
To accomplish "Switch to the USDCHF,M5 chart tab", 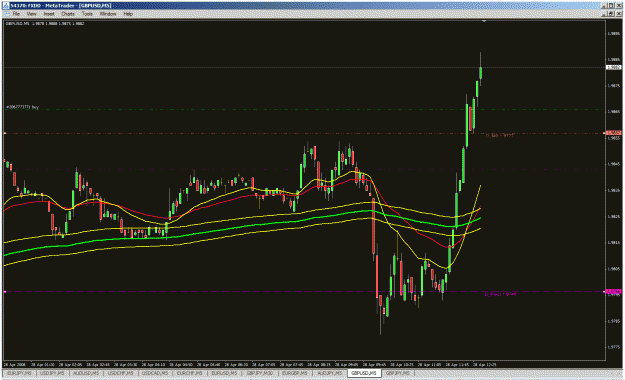I will pos(121,373).
